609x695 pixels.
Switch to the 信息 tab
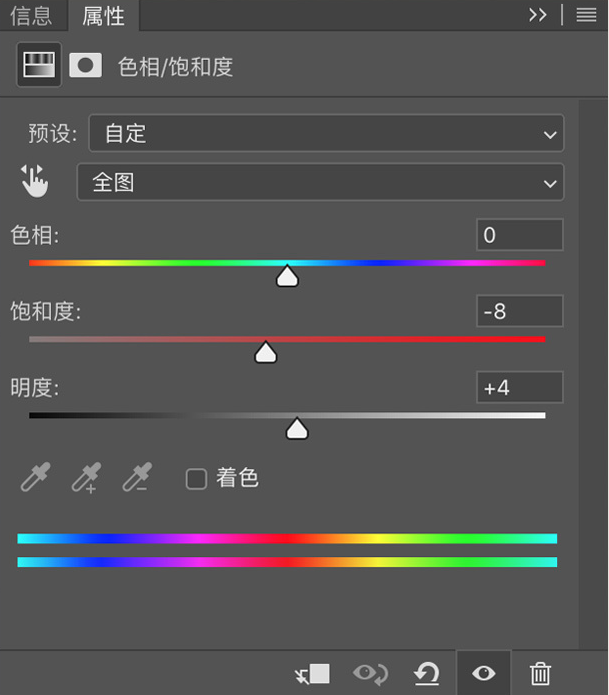point(31,16)
